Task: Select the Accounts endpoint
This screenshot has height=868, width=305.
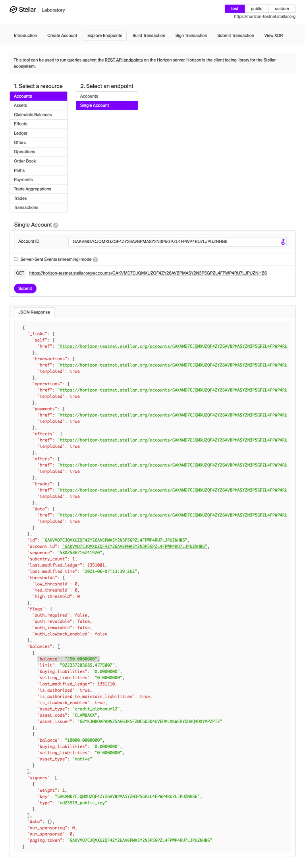Action: 107,96
